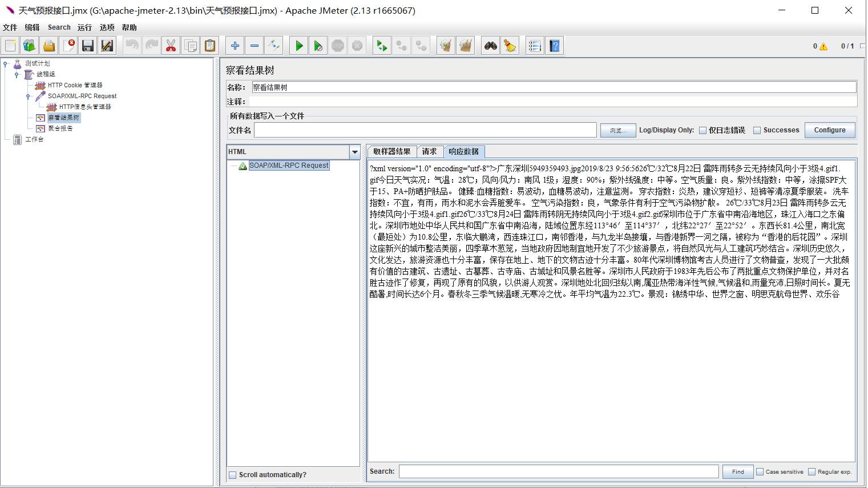
Task: Click the warning triangle log indicator
Action: 823,46
